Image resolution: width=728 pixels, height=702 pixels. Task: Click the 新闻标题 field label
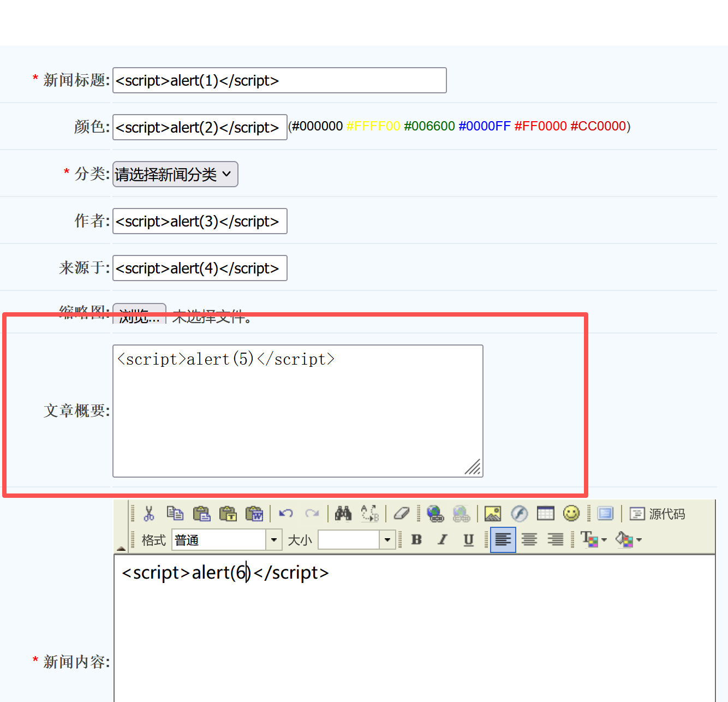pyautogui.click(x=76, y=80)
